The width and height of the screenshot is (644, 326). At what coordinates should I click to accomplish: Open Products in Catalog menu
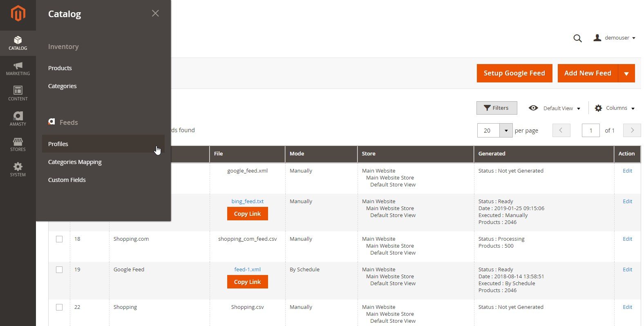(x=60, y=68)
